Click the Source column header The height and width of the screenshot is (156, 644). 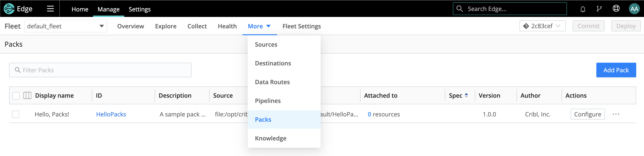[x=223, y=95]
